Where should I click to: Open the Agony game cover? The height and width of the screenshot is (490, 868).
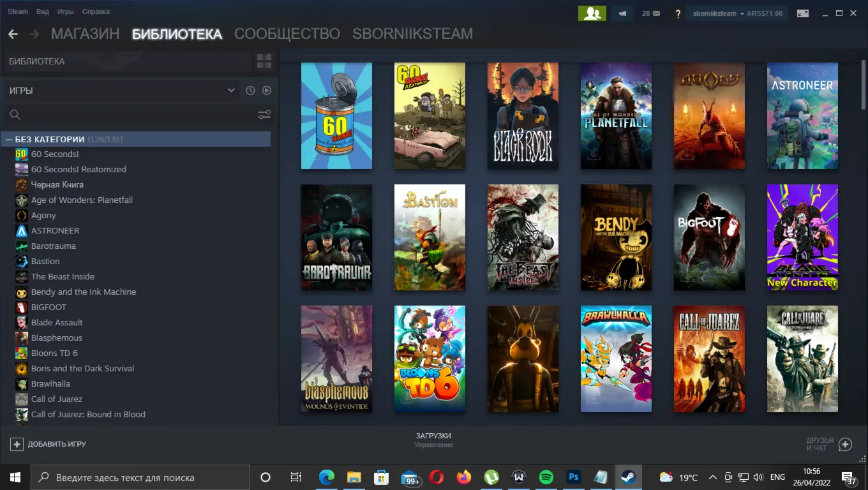click(709, 115)
